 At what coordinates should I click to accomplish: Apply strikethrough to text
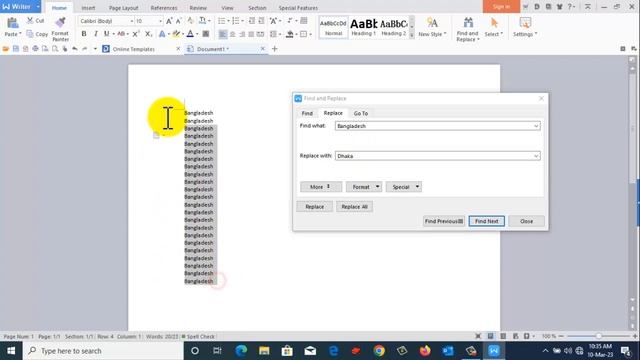pos(121,34)
